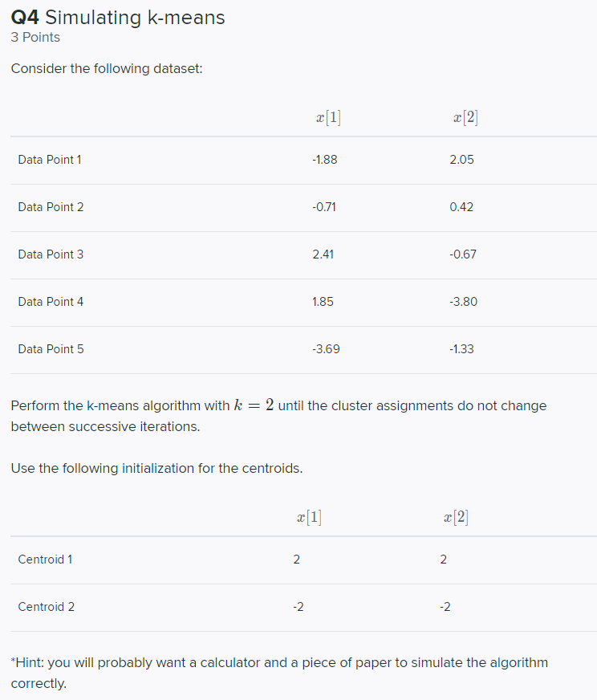Select the 3 Points label

click(x=35, y=38)
